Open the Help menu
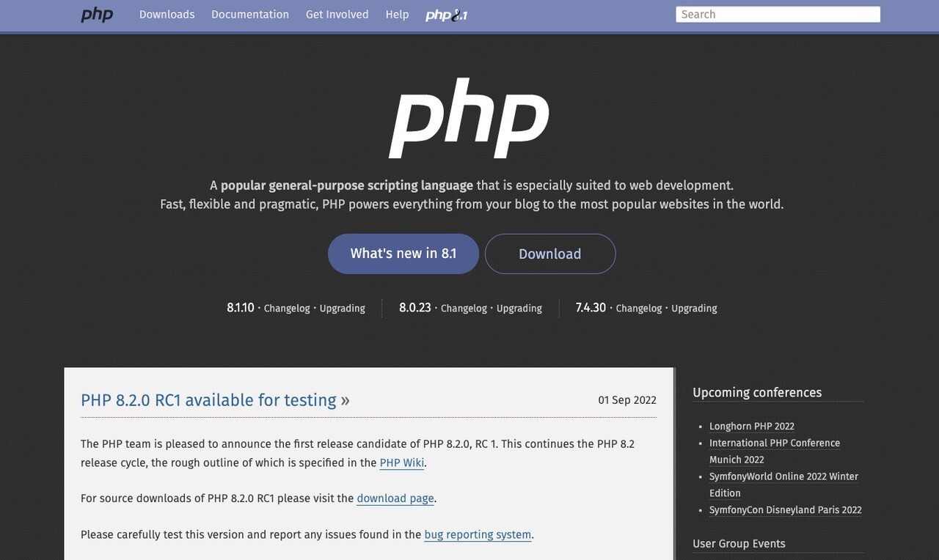This screenshot has height=560, width=939. 397,15
